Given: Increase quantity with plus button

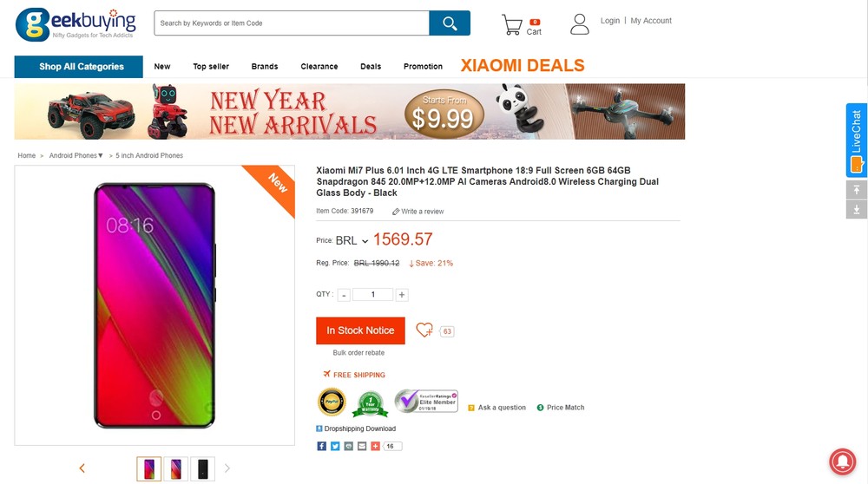Looking at the screenshot, I should click(x=402, y=295).
